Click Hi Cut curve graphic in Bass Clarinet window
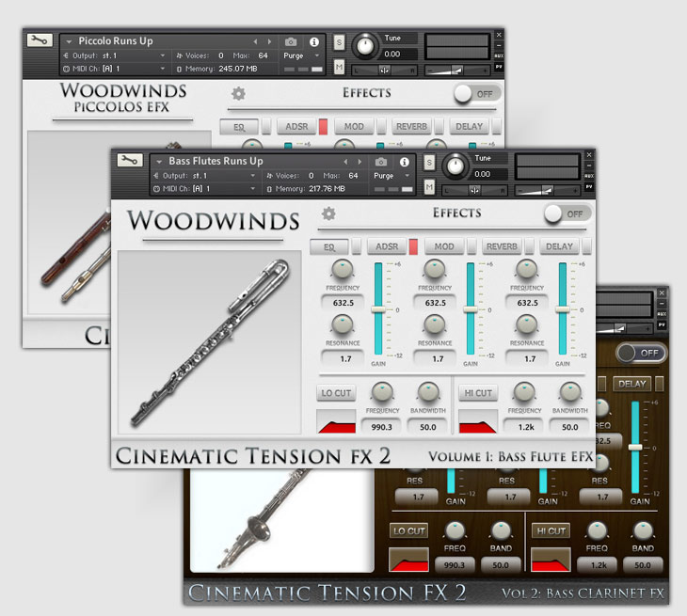Viewport: 687px width, 616px height. pos(551,559)
